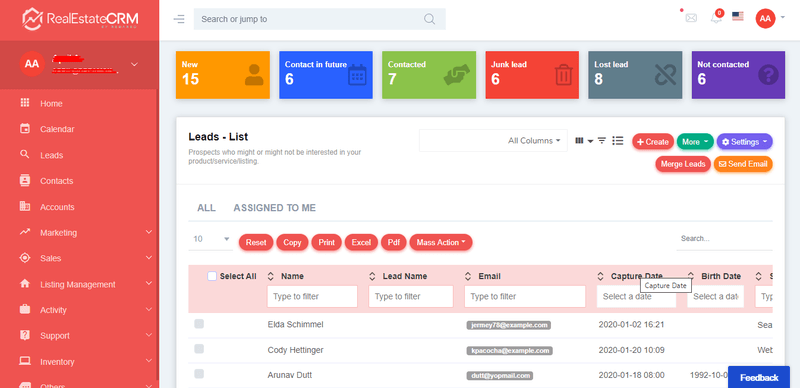Switch to list view icon
This screenshot has height=388, width=800.
click(618, 141)
